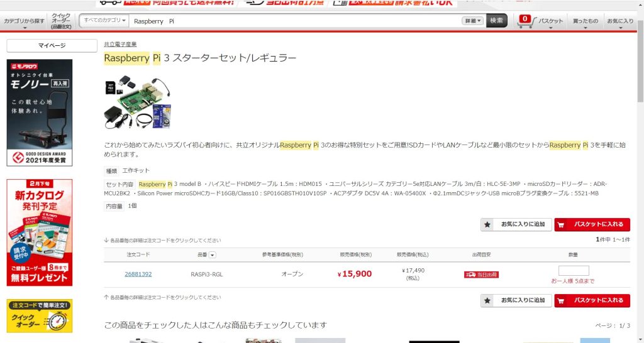Open the 品番 column sort dropdown
The height and width of the screenshot is (343, 644).
(212, 255)
